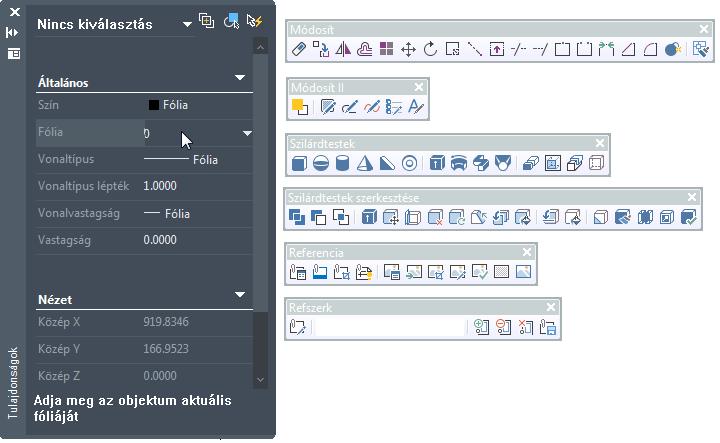Image resolution: width=720 pixels, height=443 pixels.
Task: Open the Nincs kiválasztás selection dropdown
Action: pos(187,24)
